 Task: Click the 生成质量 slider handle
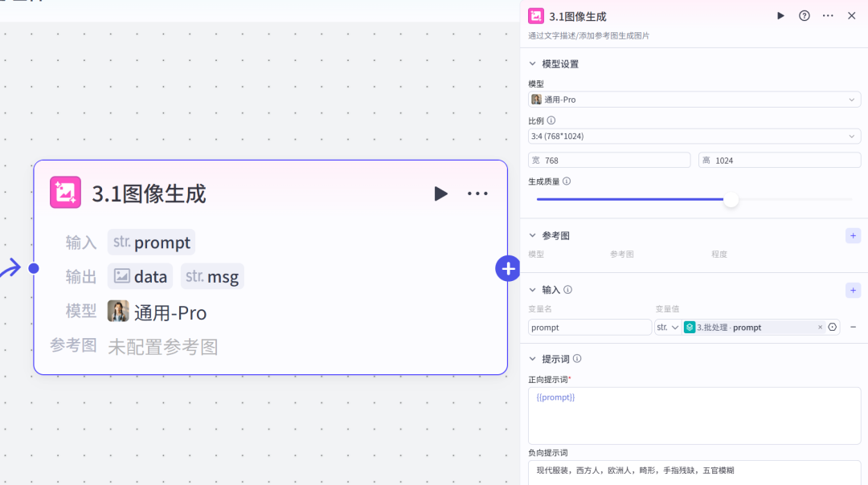731,200
